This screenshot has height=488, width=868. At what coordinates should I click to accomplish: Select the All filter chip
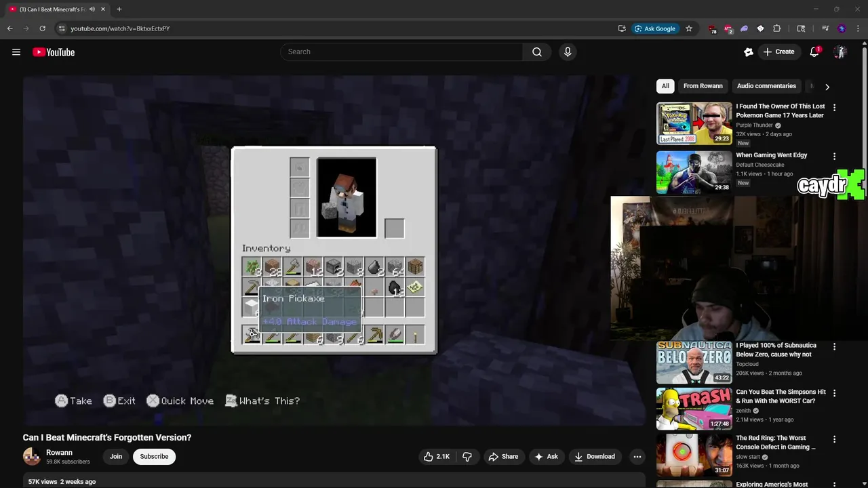(665, 86)
